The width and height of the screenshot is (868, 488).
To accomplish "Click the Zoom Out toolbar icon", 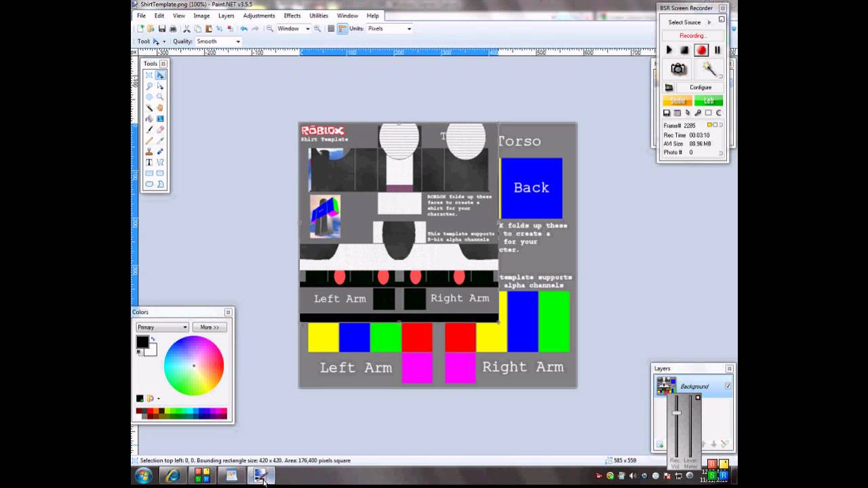I will [x=269, y=28].
